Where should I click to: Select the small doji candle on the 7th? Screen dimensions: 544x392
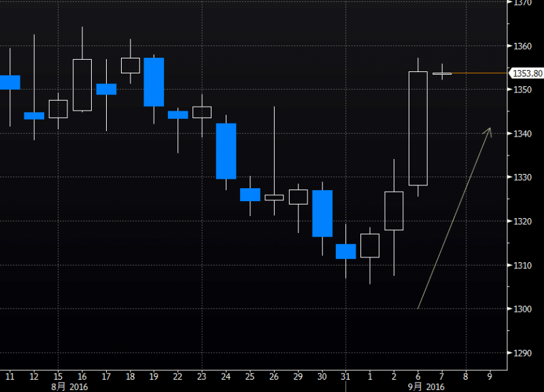(x=442, y=73)
